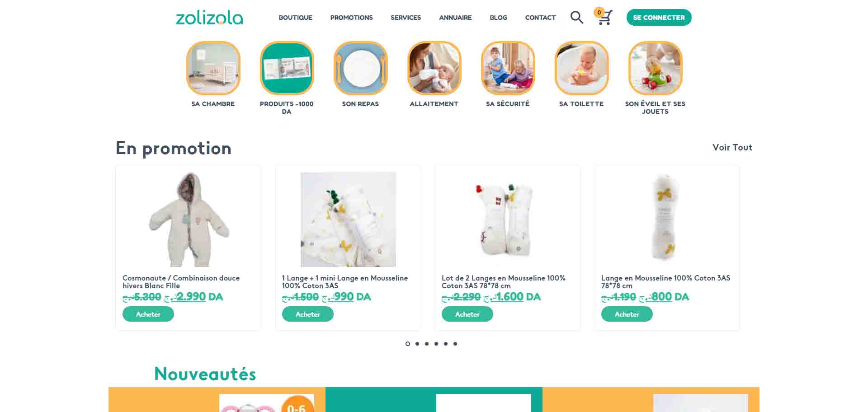The height and width of the screenshot is (412, 868).
Task: Open the Sa Toilette category icon
Action: coord(581,68)
